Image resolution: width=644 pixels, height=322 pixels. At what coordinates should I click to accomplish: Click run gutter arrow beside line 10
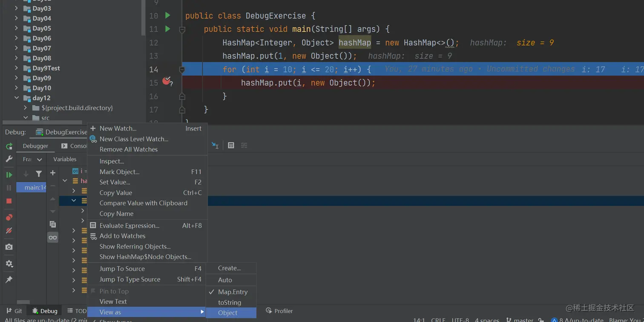167,15
